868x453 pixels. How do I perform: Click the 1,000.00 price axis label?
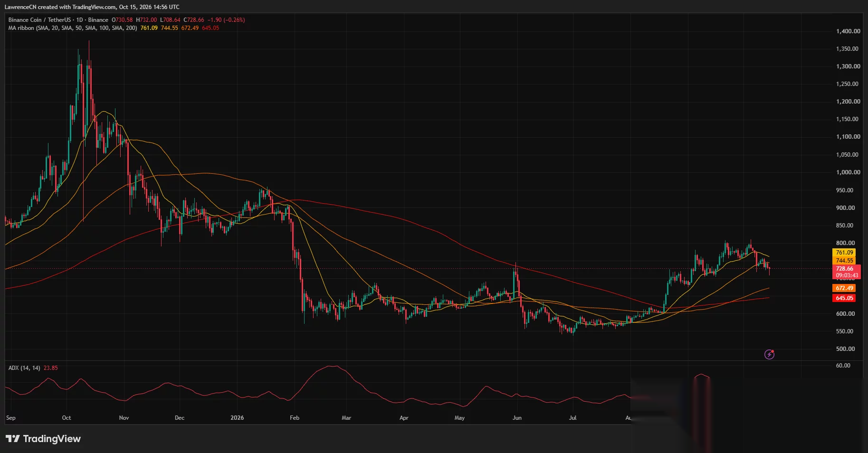coord(848,172)
